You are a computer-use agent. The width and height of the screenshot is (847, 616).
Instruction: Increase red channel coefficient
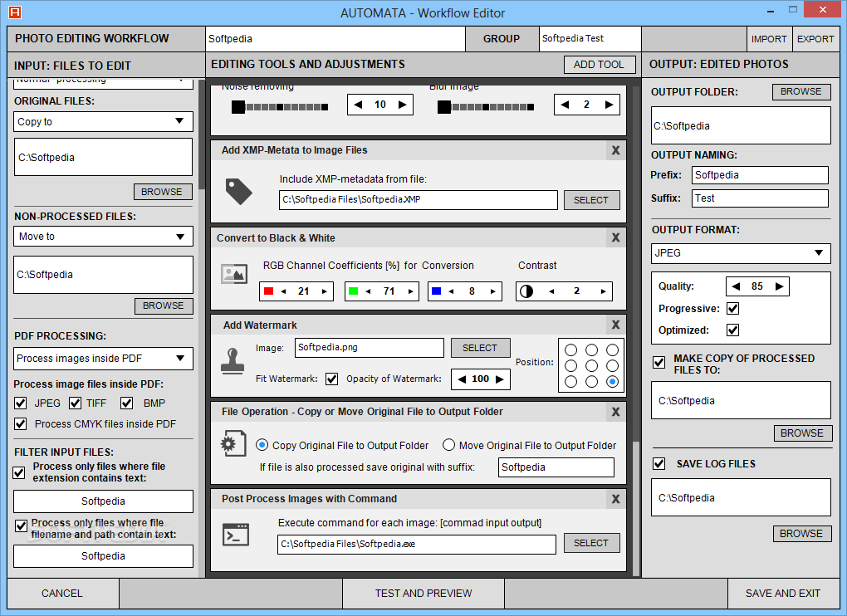coord(325,291)
